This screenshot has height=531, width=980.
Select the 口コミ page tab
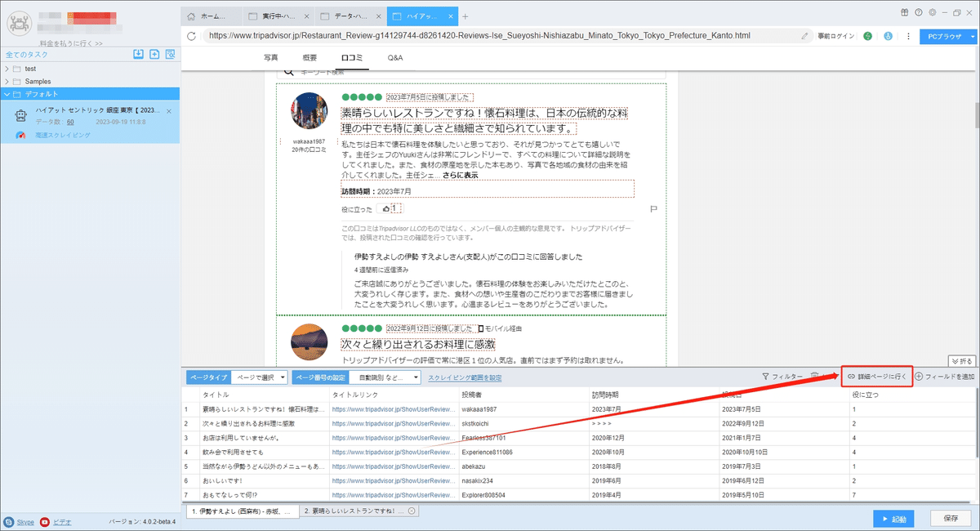pyautogui.click(x=352, y=57)
